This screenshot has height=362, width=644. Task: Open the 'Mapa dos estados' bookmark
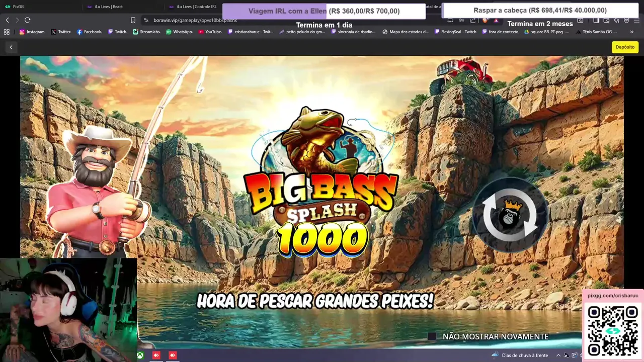click(406, 32)
